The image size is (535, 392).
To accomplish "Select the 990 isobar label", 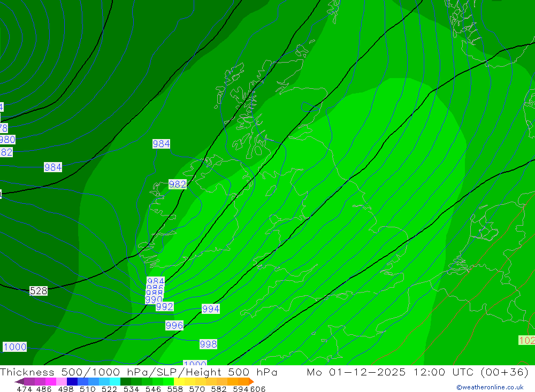I will [x=154, y=299].
